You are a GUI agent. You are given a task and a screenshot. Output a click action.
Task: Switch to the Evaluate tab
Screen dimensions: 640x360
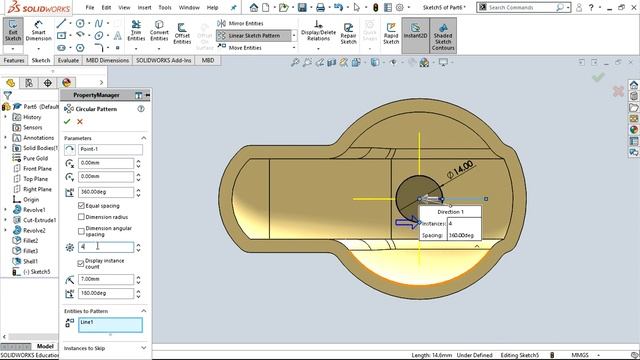coord(68,60)
